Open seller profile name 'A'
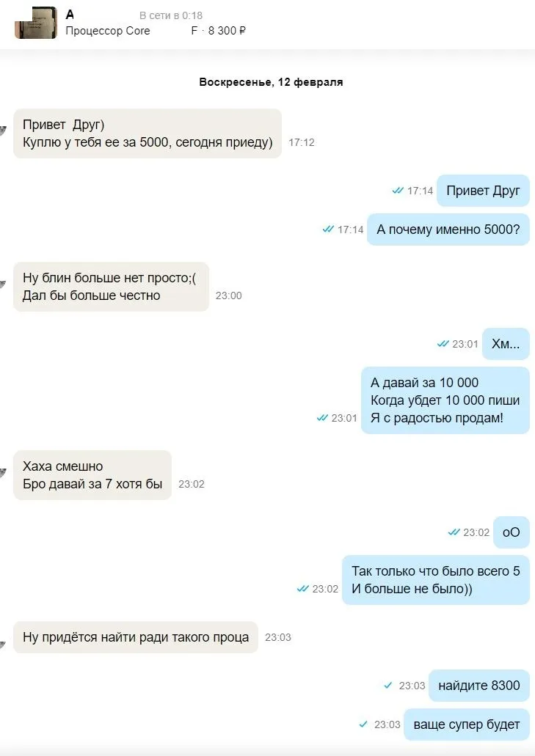535x756 pixels. tap(70, 15)
